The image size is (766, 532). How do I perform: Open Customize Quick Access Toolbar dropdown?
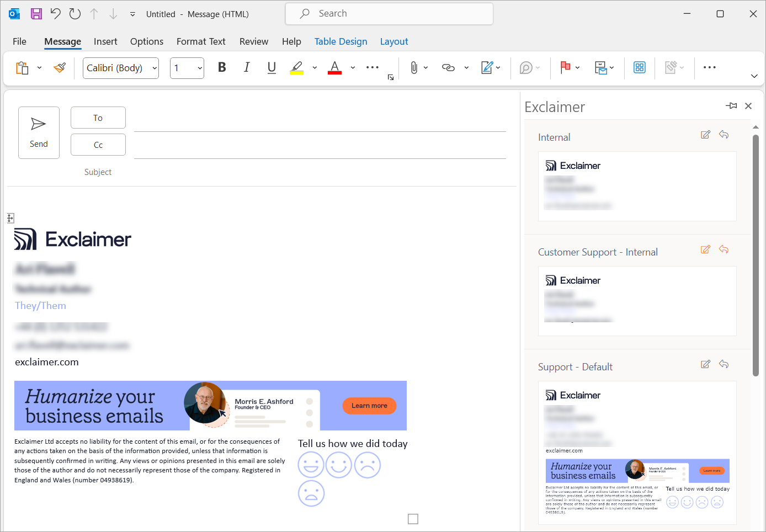point(132,14)
